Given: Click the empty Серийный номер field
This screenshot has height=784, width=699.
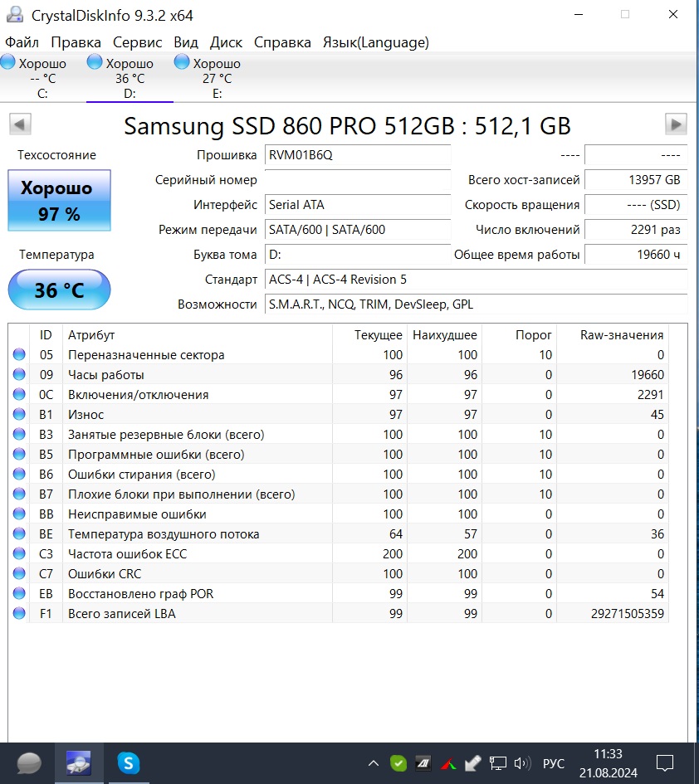Looking at the screenshot, I should click(x=357, y=180).
